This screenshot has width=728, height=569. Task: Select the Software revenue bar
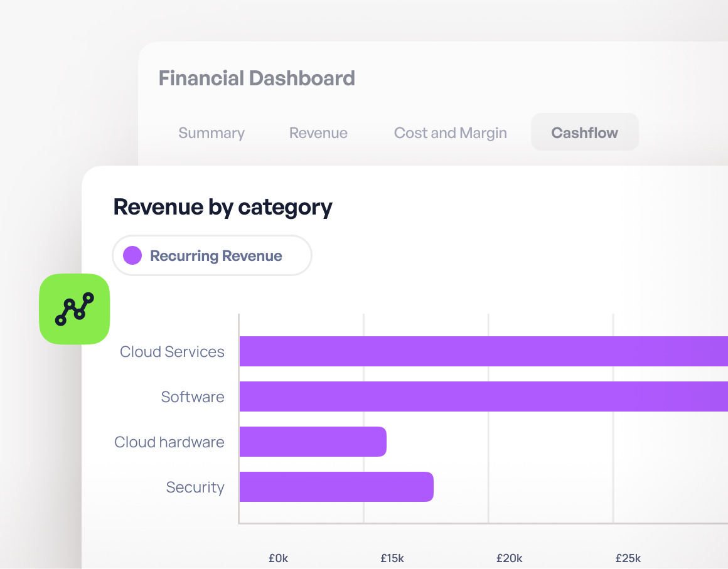(483, 396)
